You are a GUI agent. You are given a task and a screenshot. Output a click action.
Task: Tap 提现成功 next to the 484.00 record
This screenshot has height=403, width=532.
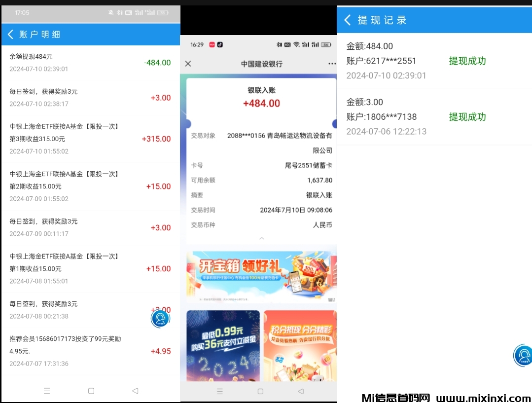467,61
